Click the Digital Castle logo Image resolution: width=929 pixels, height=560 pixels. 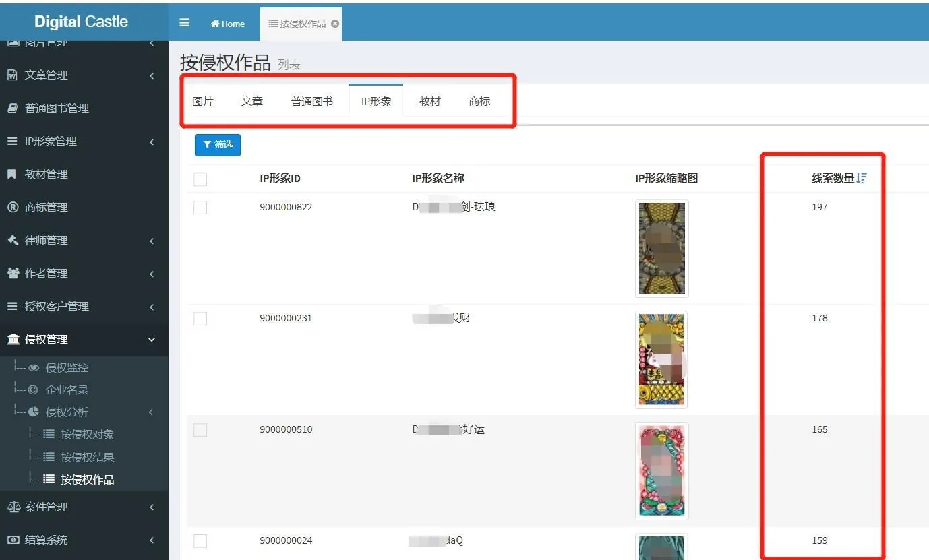tap(81, 22)
